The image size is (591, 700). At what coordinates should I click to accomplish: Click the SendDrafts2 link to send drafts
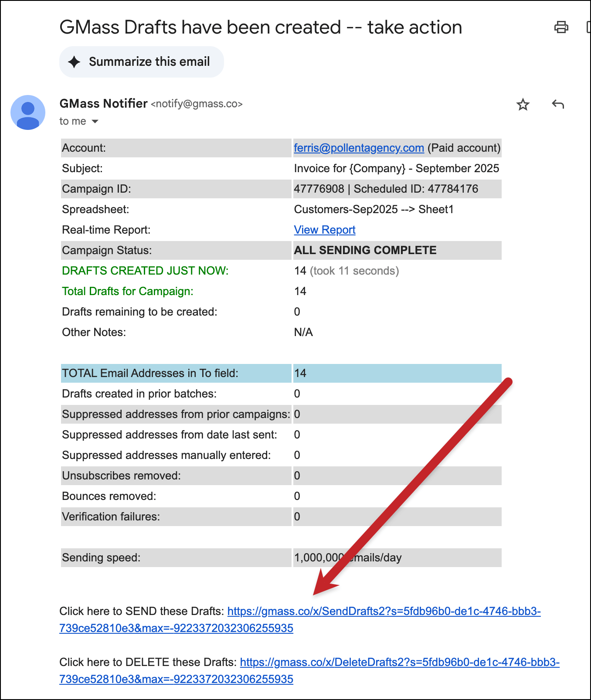pos(384,612)
